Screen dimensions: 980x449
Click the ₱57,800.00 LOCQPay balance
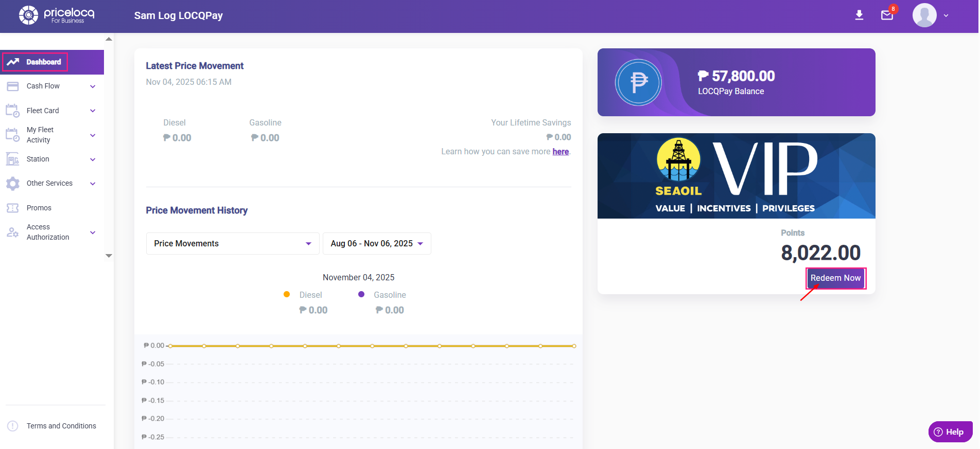(736, 76)
